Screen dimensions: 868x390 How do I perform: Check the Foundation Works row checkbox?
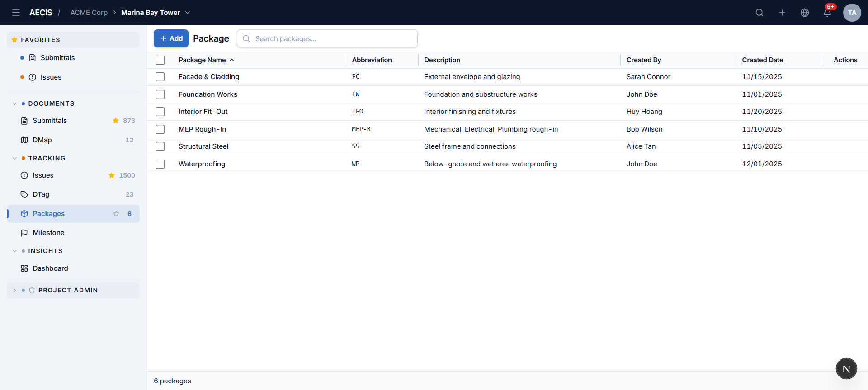[160, 94]
